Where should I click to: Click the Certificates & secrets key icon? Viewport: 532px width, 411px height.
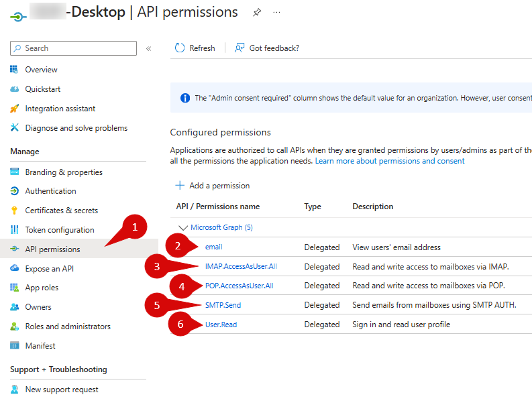[x=14, y=211]
